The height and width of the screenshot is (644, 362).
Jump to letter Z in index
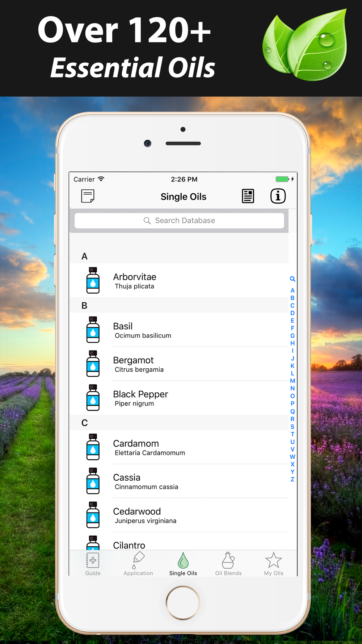[x=292, y=479]
